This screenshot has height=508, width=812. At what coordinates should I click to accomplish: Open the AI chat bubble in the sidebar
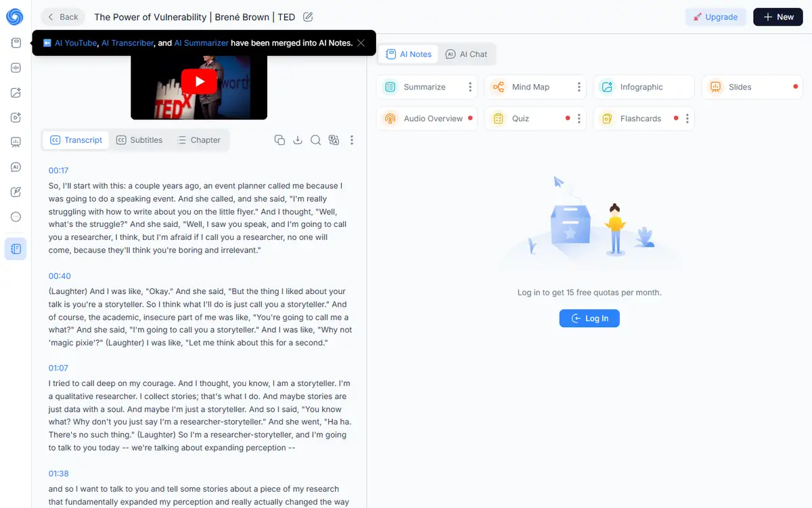coord(16,167)
